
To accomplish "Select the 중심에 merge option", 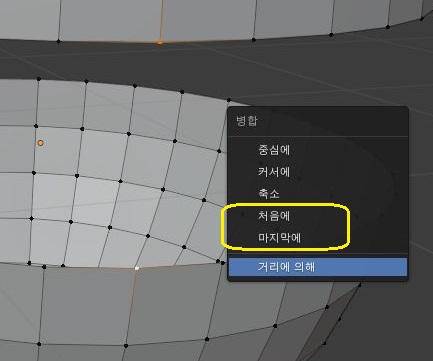I will coord(317,150).
